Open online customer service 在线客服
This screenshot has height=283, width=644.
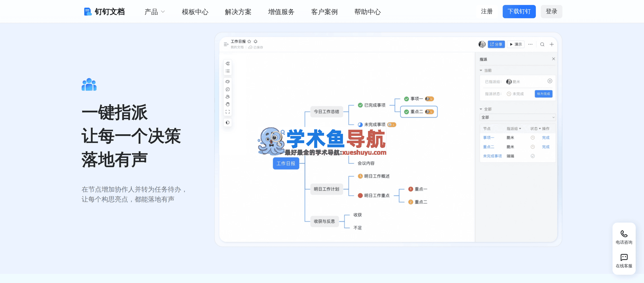(x=624, y=261)
